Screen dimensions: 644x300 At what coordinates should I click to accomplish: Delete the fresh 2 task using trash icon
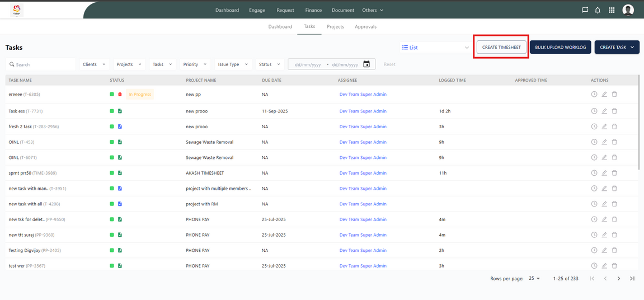(x=614, y=126)
